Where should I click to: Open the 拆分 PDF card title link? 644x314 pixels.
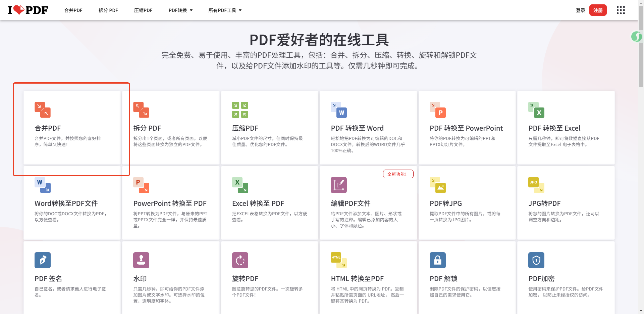tap(147, 128)
